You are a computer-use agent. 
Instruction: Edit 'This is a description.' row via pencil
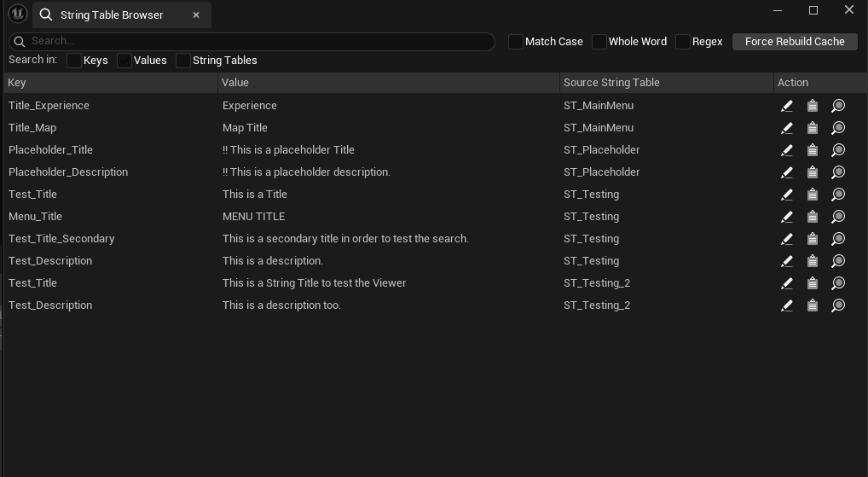[x=787, y=261]
